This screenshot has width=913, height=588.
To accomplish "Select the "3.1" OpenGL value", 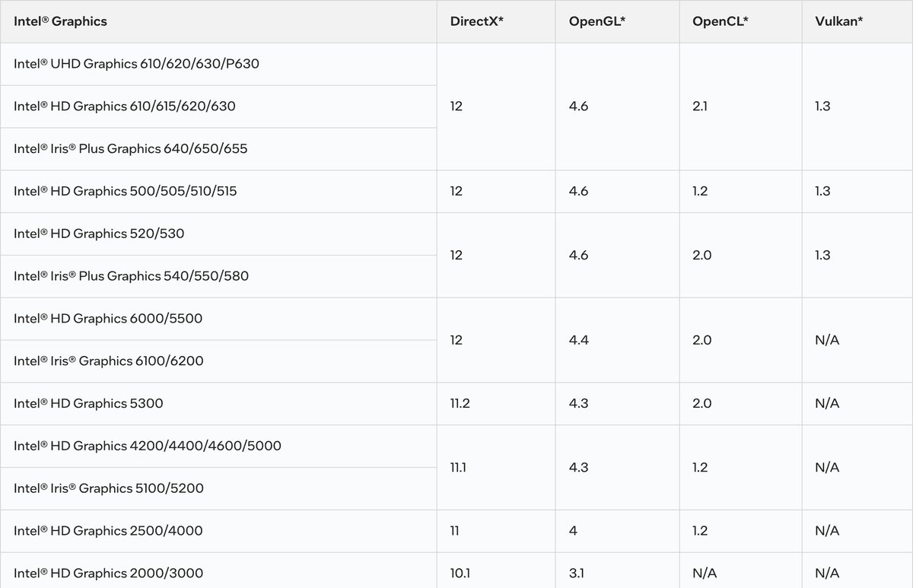I will pyautogui.click(x=577, y=574).
